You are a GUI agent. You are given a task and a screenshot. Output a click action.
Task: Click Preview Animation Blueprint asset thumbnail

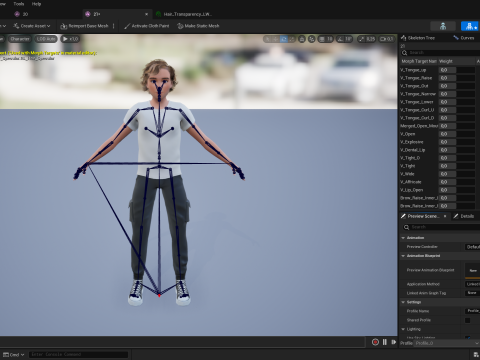point(473,271)
